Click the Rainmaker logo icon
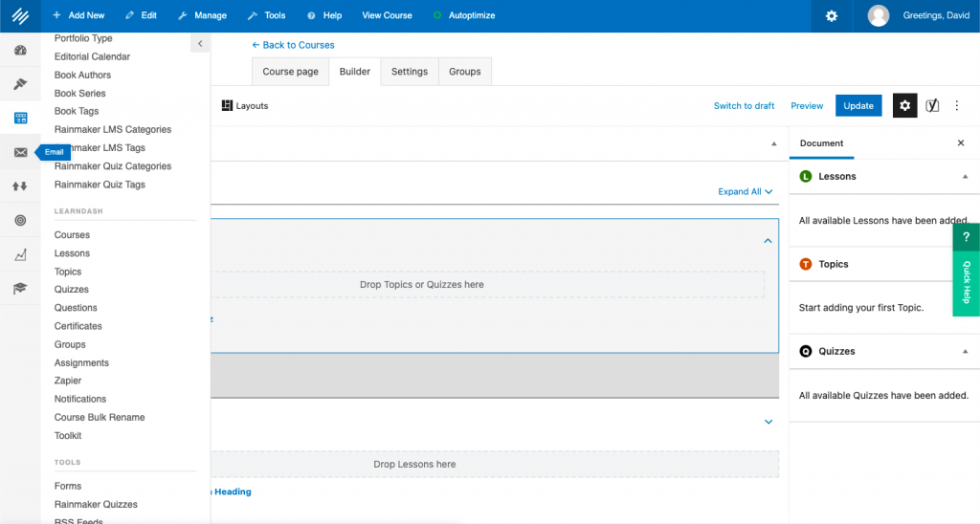The height and width of the screenshot is (524, 980). coord(20,15)
